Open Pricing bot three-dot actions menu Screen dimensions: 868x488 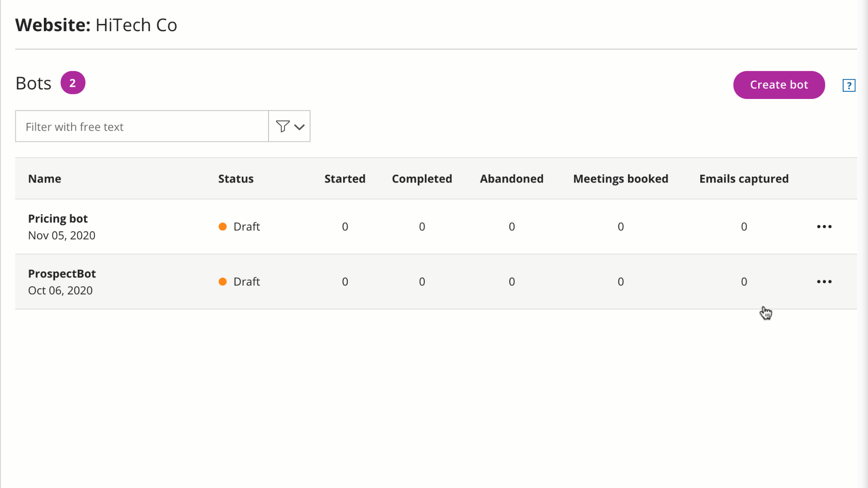pyautogui.click(x=824, y=226)
